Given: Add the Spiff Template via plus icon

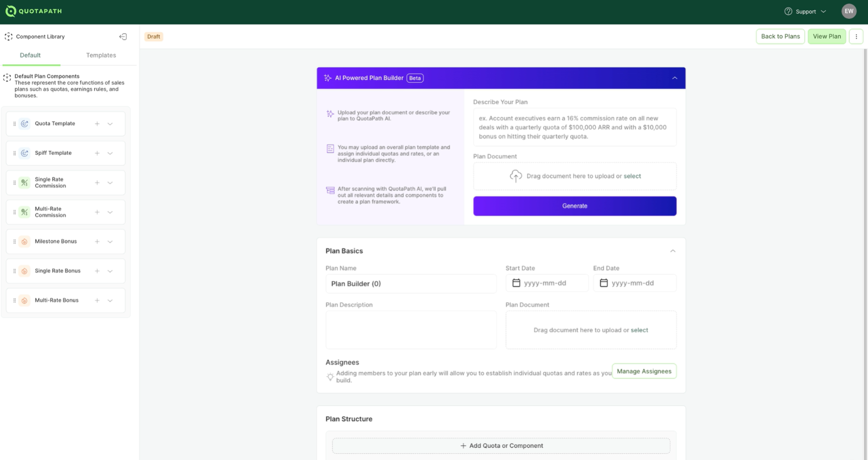Looking at the screenshot, I should click(x=97, y=153).
